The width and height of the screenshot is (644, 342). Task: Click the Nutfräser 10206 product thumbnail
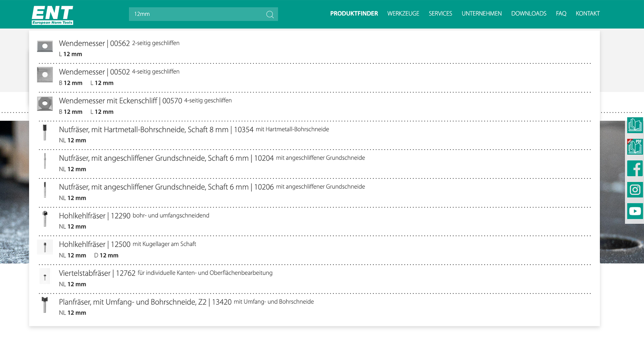pyautogui.click(x=45, y=190)
